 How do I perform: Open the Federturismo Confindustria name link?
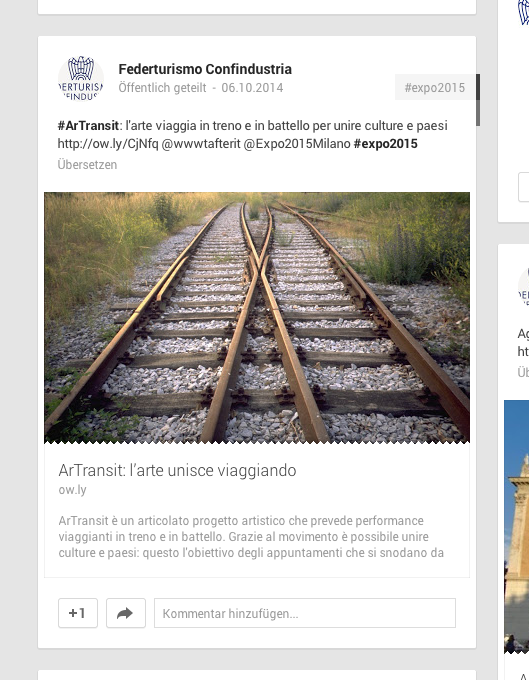point(205,69)
